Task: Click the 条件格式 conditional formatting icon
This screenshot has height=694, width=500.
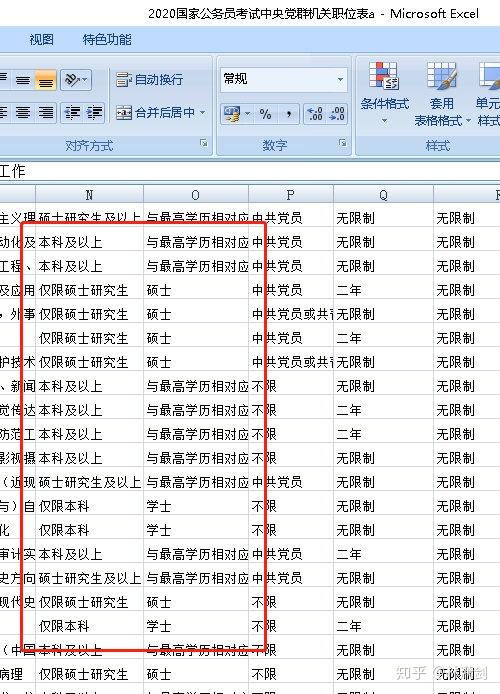Action: (x=384, y=76)
